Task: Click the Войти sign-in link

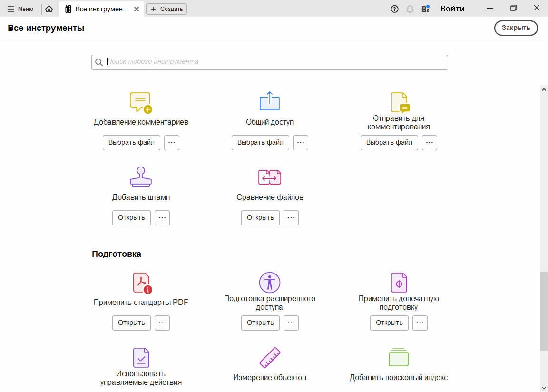Action: click(x=452, y=9)
